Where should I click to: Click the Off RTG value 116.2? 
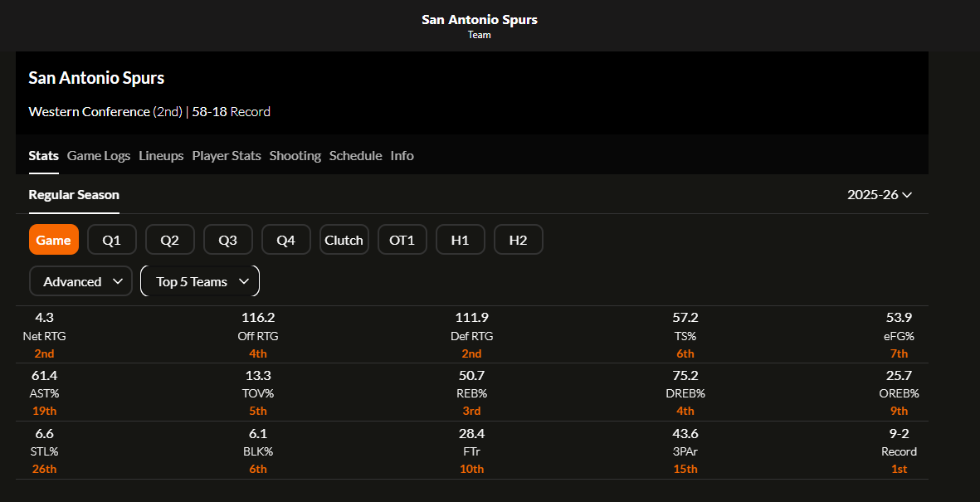pyautogui.click(x=258, y=318)
